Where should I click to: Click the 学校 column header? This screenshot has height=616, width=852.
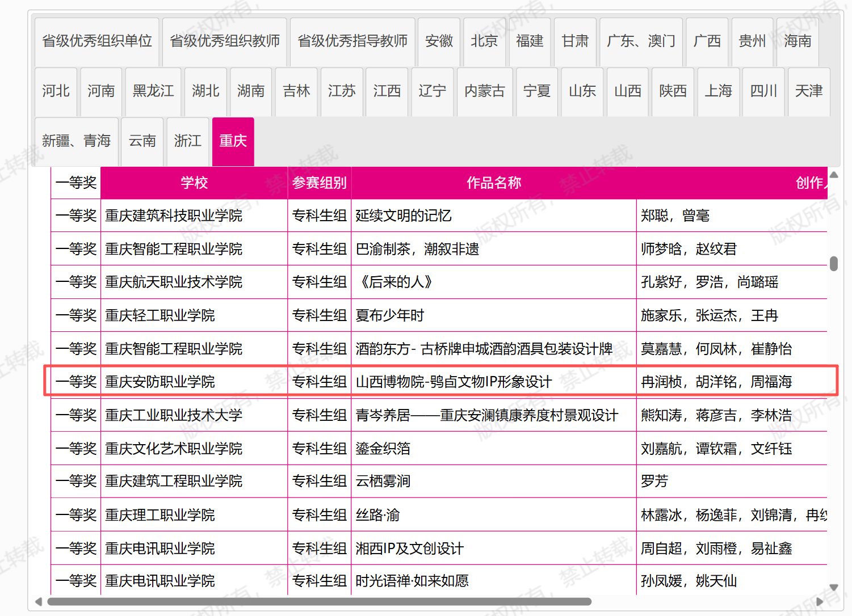[194, 183]
